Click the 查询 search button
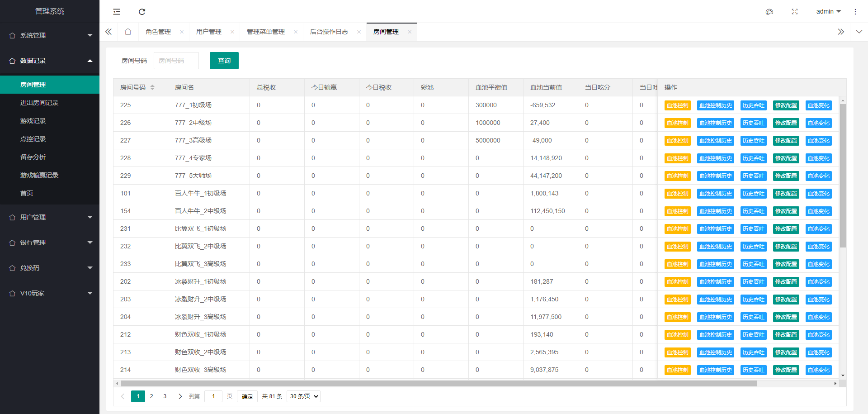Viewport: 868px width, 414px height. click(224, 60)
